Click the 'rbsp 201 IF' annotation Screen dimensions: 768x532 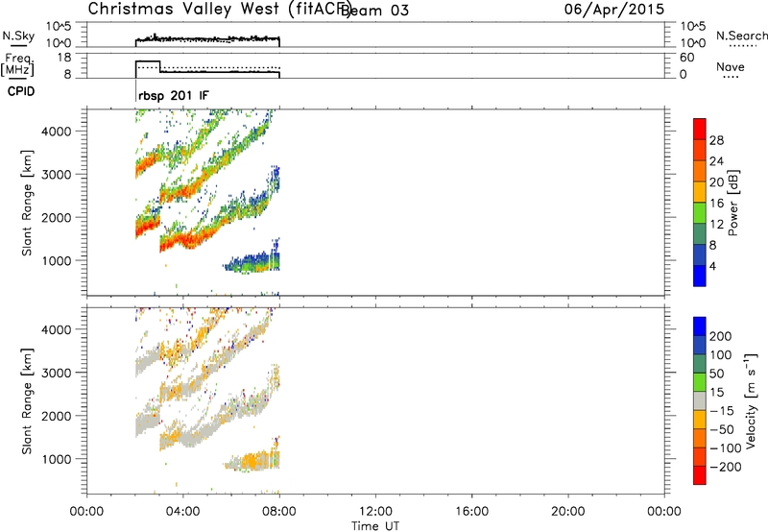(174, 95)
